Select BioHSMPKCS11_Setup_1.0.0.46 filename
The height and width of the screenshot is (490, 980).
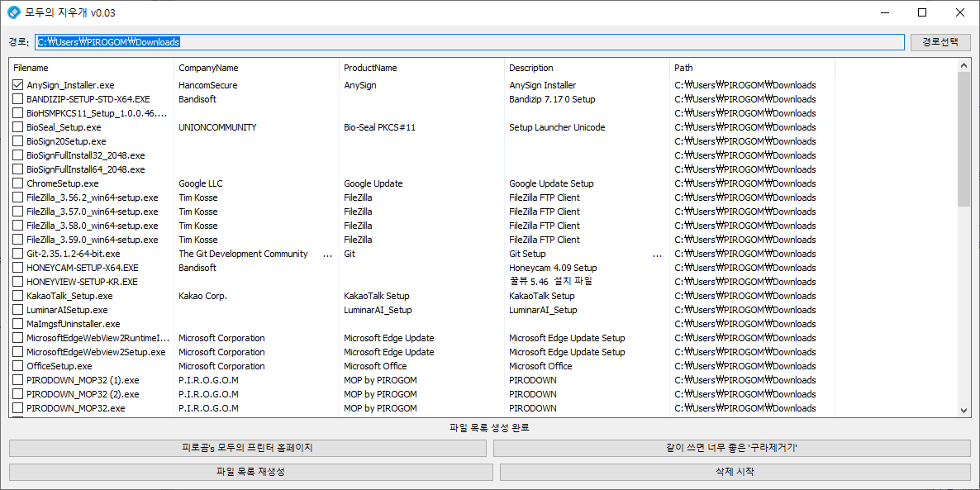[97, 113]
